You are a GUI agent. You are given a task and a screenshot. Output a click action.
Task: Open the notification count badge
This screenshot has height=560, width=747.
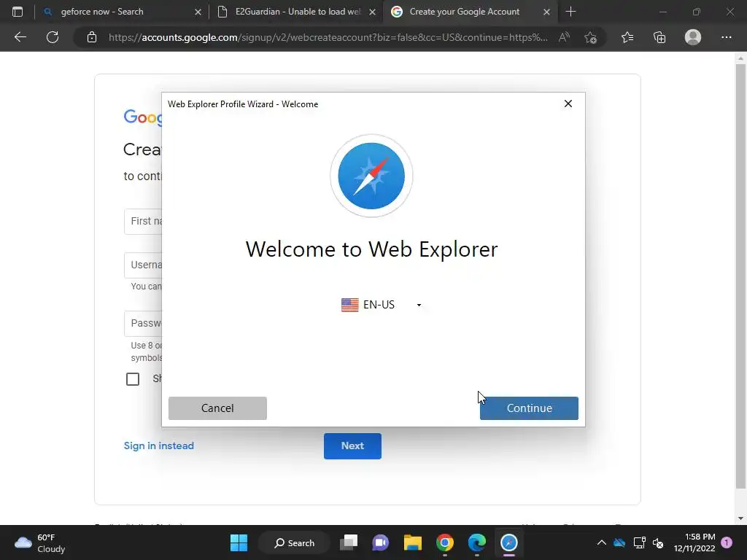(x=727, y=542)
